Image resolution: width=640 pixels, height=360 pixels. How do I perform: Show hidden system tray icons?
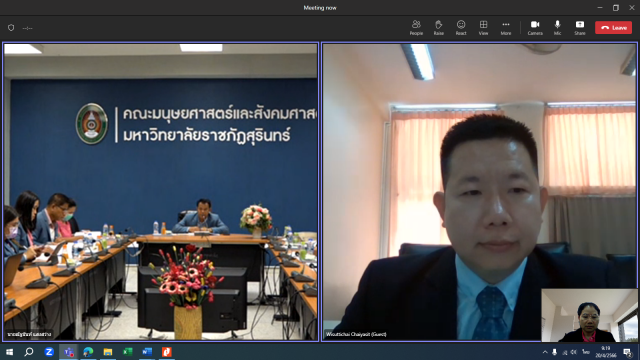(545, 352)
